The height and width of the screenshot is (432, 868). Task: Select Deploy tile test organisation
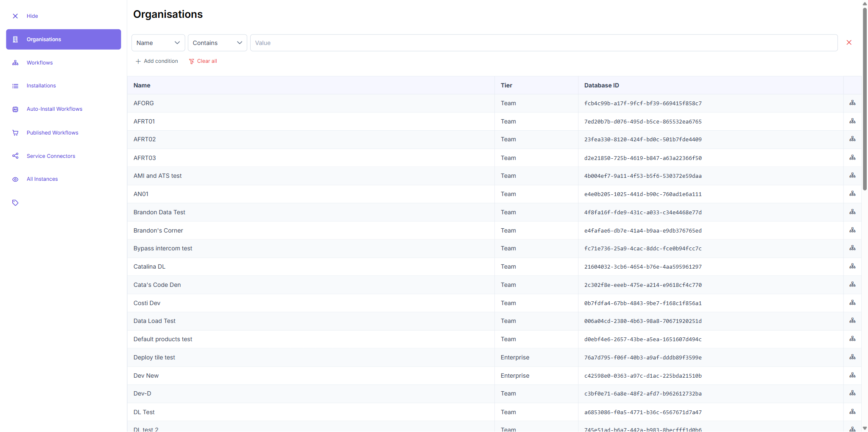tap(154, 357)
